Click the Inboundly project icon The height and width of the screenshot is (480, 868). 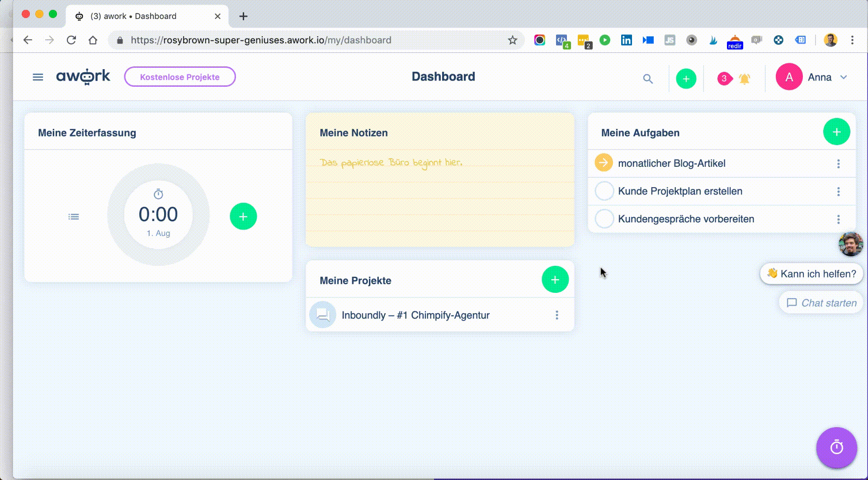pos(322,315)
